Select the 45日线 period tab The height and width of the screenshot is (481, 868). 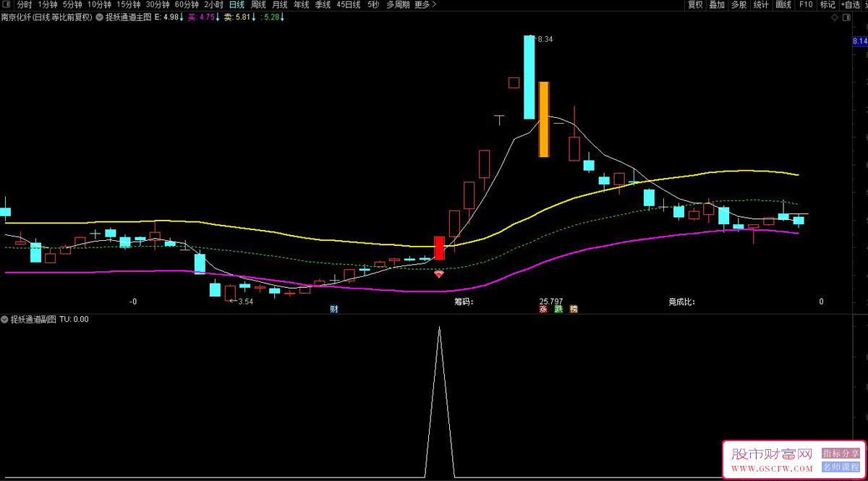click(x=348, y=4)
